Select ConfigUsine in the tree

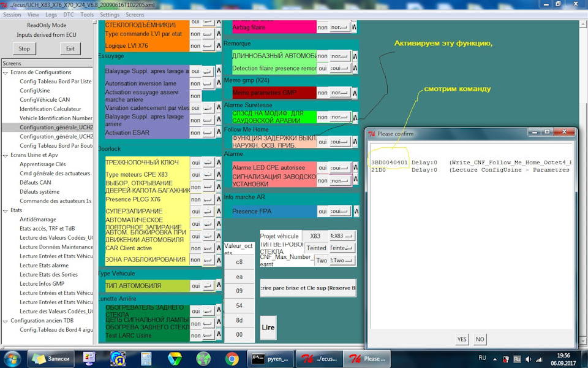tap(34, 91)
